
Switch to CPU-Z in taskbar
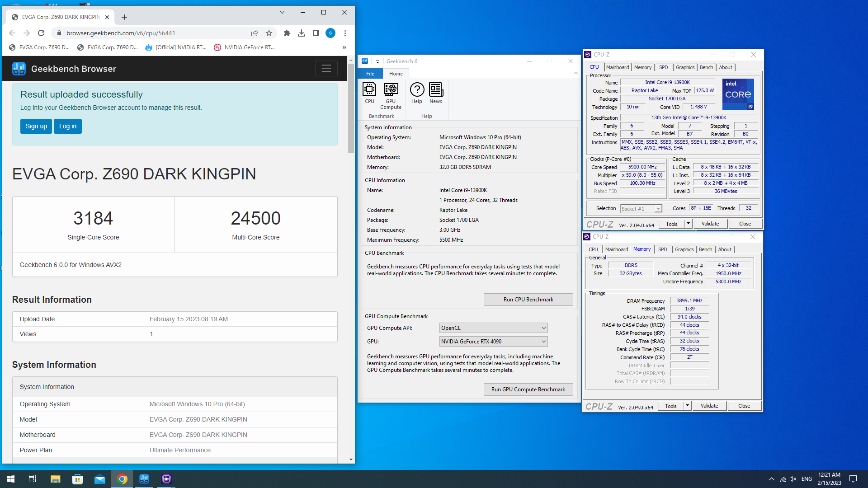166,479
